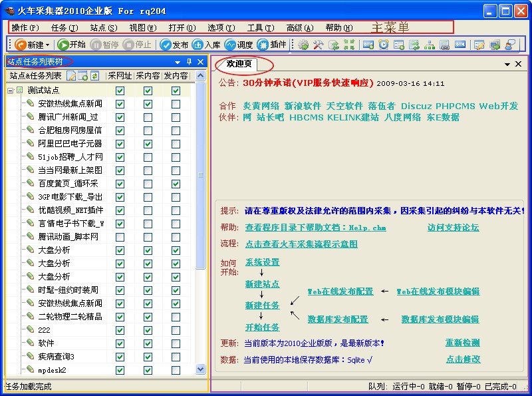The width and height of the screenshot is (532, 396).
Task: Open the 新建 button dropdown arrow
Action: [x=47, y=45]
